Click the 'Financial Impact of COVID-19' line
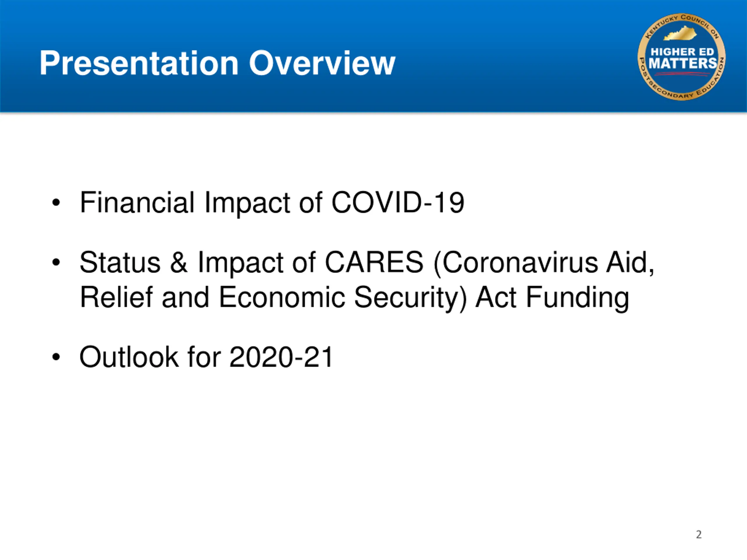 click(x=272, y=202)
